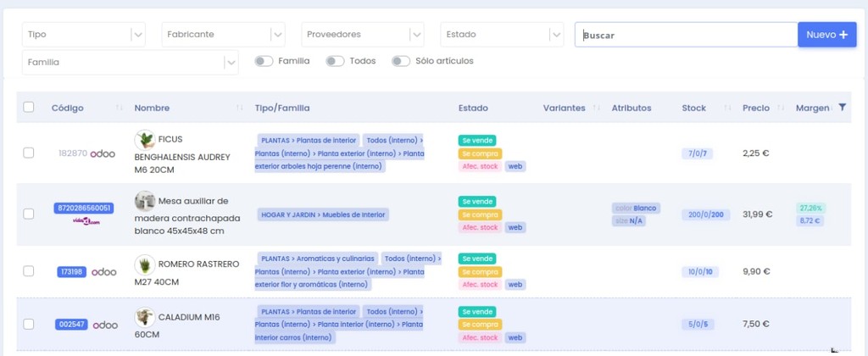Viewport: 868px width, 356px height.
Task: Sort by Precio column arrows
Action: coord(781,108)
